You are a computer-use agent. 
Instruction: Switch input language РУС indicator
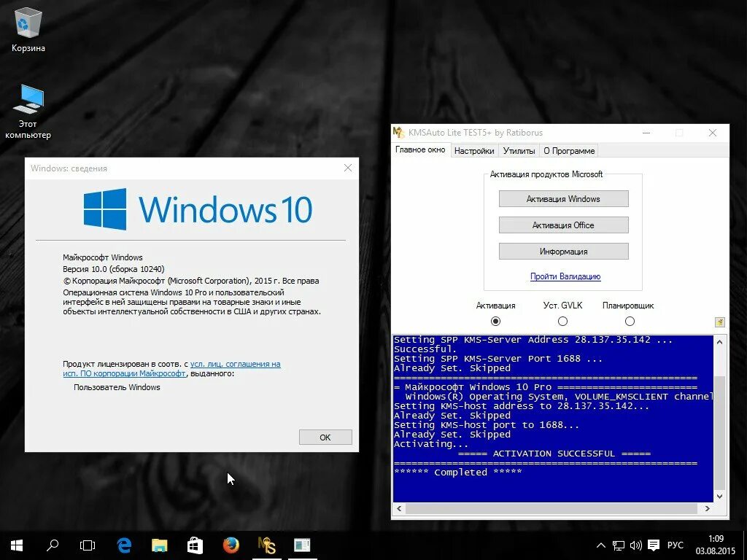[x=675, y=545]
